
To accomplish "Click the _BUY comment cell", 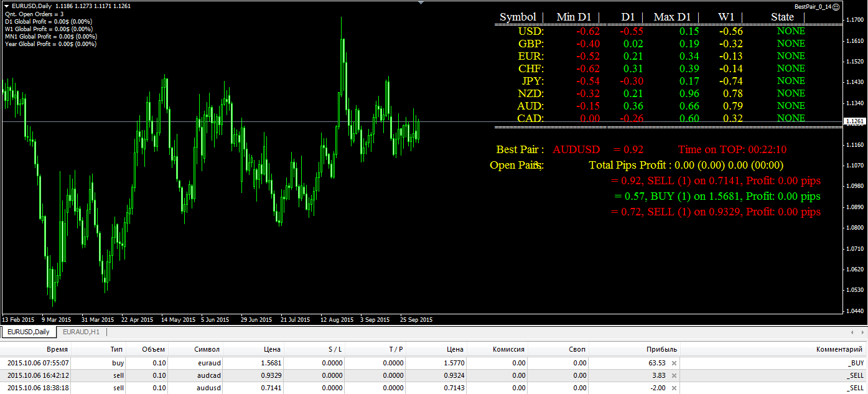I will click(856, 363).
